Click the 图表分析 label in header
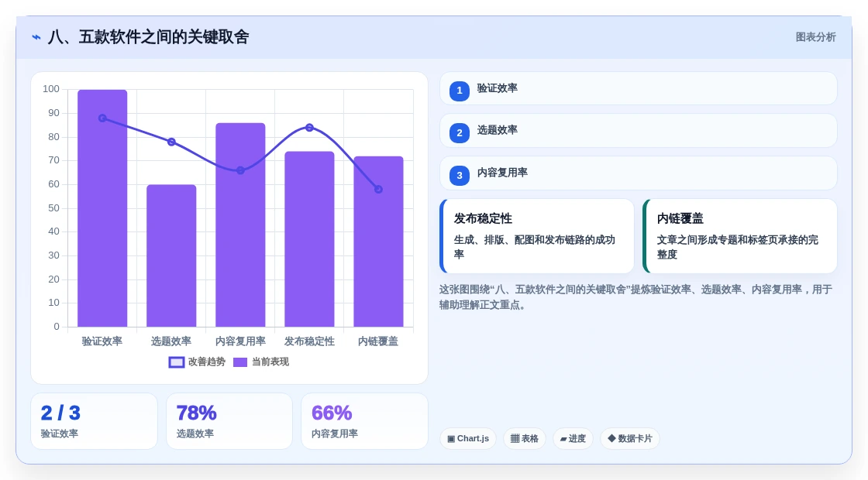 click(x=816, y=37)
